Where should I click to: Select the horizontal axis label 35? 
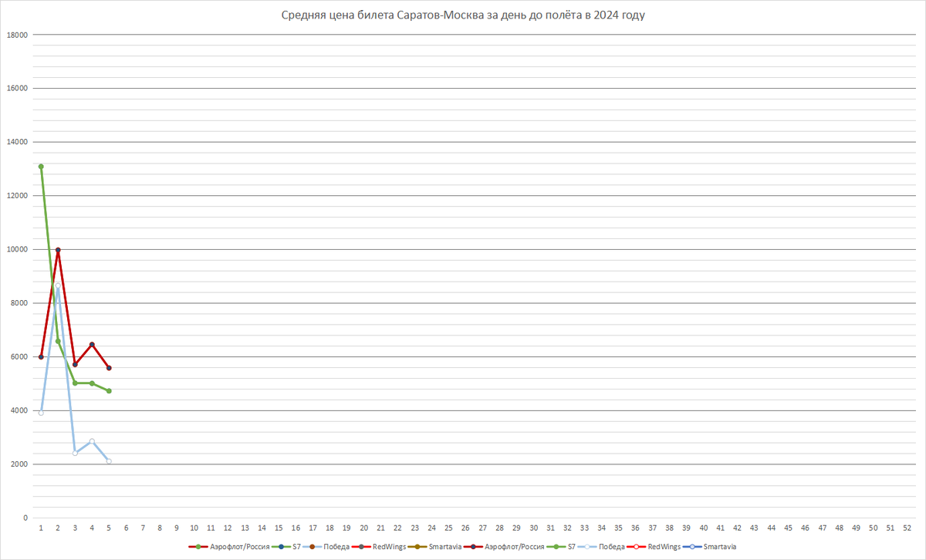618,528
